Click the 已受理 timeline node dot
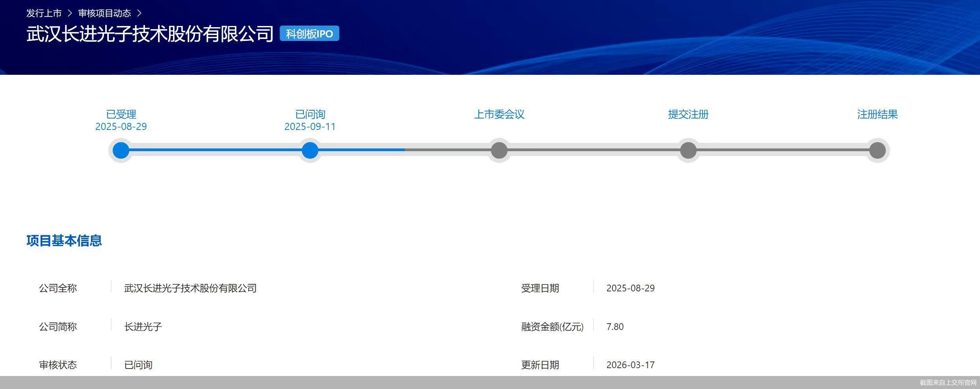The image size is (980, 389). 121,150
